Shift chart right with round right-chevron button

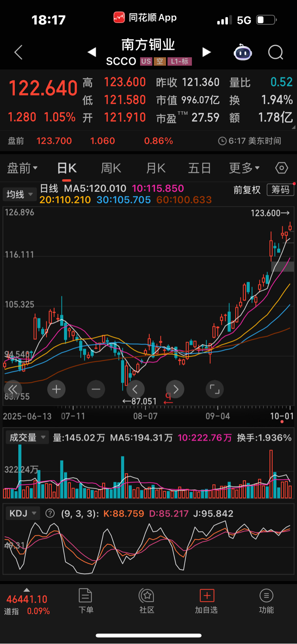pos(175,389)
